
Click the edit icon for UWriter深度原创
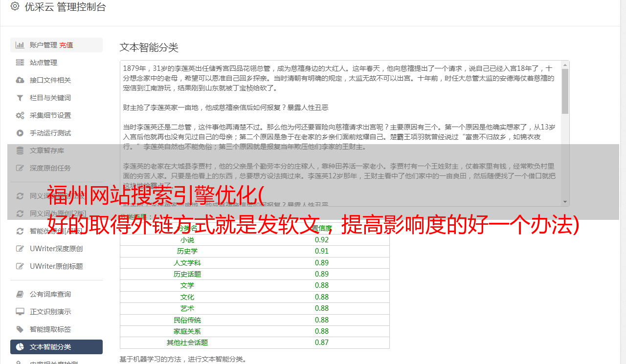coord(20,249)
